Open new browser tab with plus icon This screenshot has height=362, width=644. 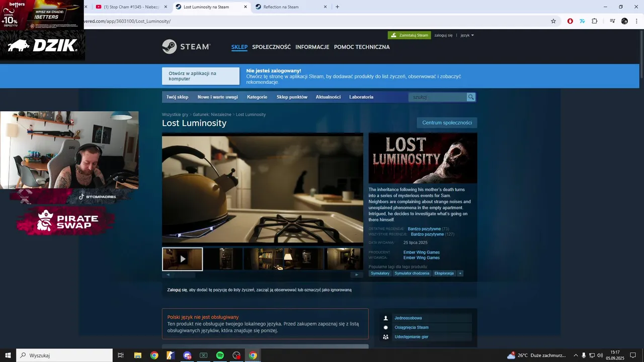(337, 7)
